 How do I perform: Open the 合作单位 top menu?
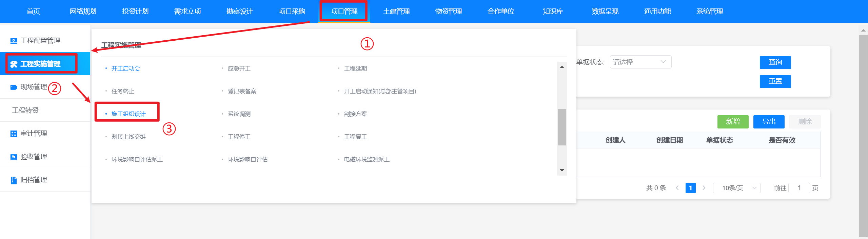(x=501, y=11)
